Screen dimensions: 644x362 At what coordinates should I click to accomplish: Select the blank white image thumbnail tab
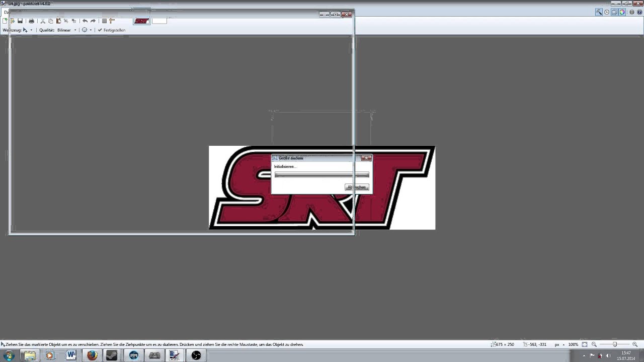(159, 21)
